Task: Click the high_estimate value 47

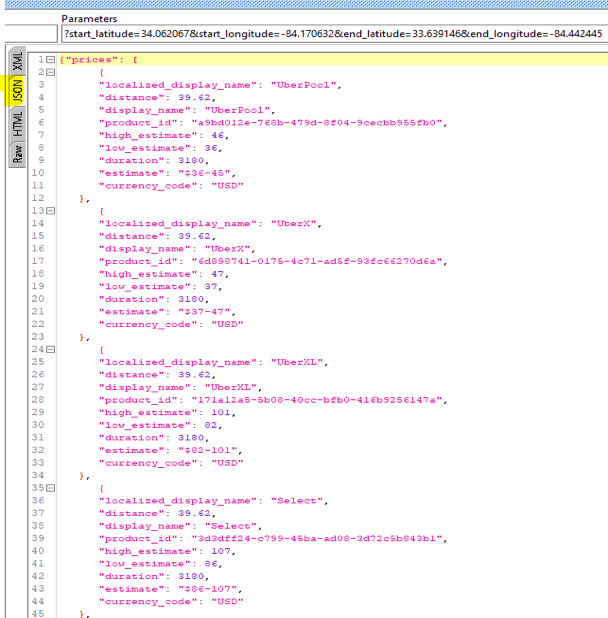Action: (x=218, y=274)
